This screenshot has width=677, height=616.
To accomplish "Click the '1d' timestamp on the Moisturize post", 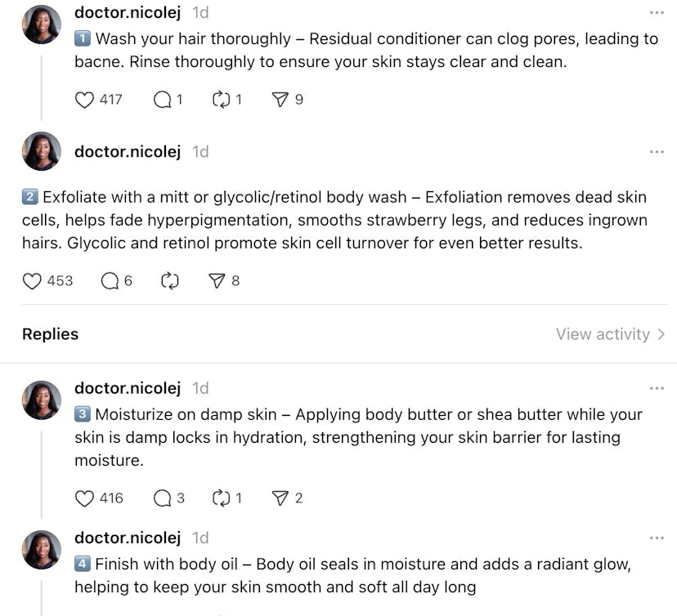I will click(x=200, y=388).
